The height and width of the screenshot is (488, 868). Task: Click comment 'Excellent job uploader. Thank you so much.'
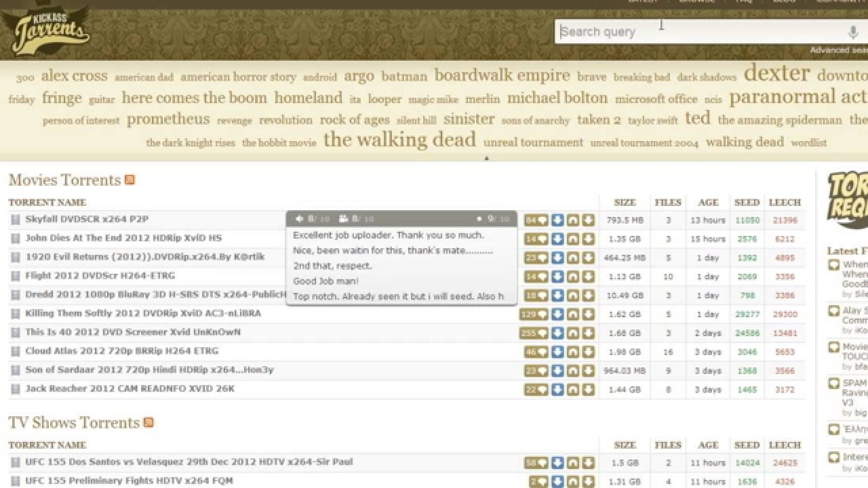389,235
